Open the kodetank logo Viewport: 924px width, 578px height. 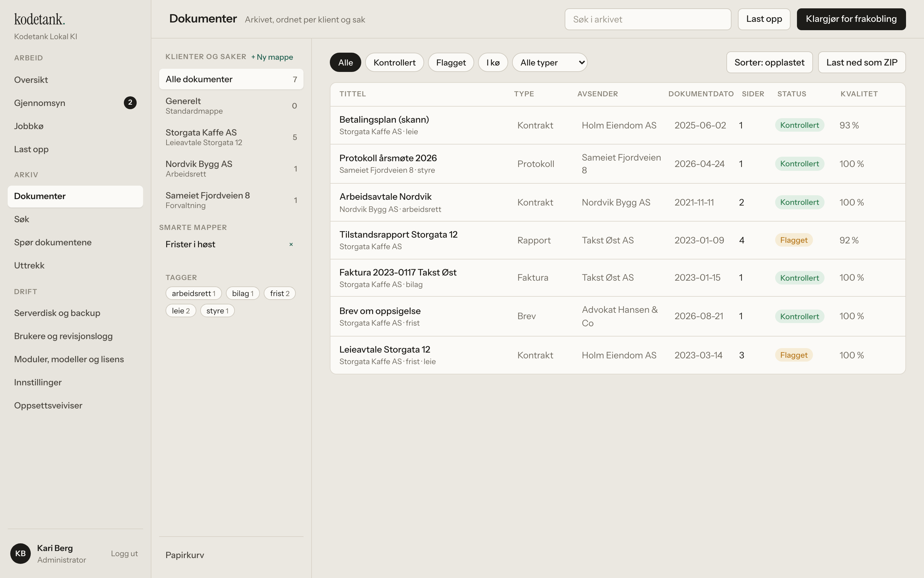pyautogui.click(x=40, y=19)
